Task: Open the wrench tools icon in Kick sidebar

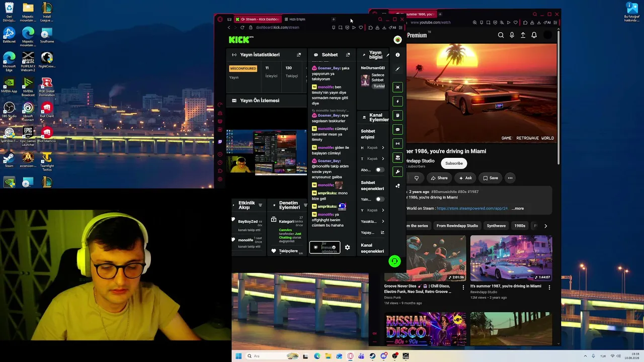Action: [x=397, y=171]
